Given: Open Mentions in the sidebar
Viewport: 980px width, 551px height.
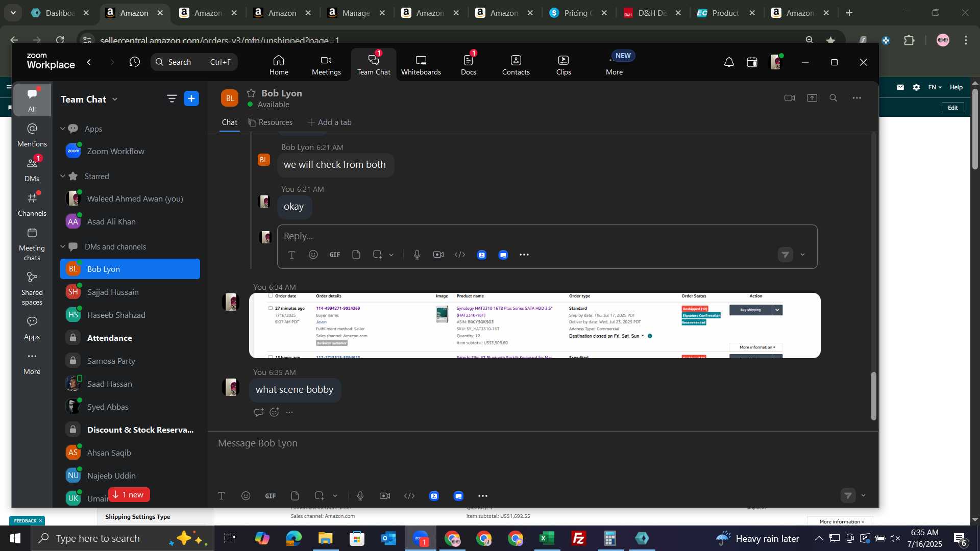Looking at the screenshot, I should (x=32, y=135).
